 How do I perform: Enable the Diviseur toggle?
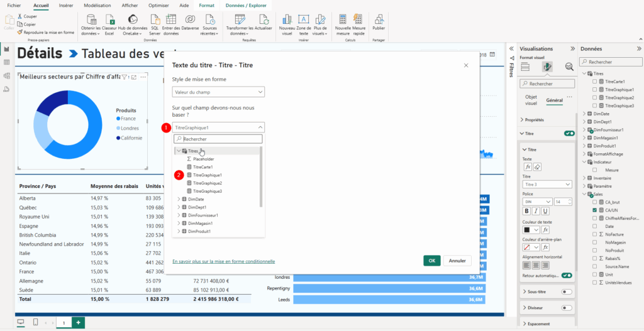point(567,308)
